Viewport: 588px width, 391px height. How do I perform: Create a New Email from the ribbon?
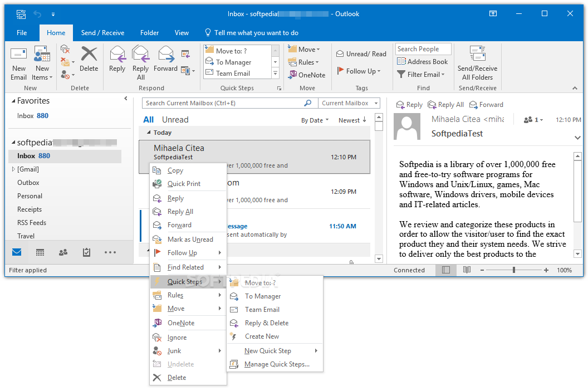tap(18, 64)
